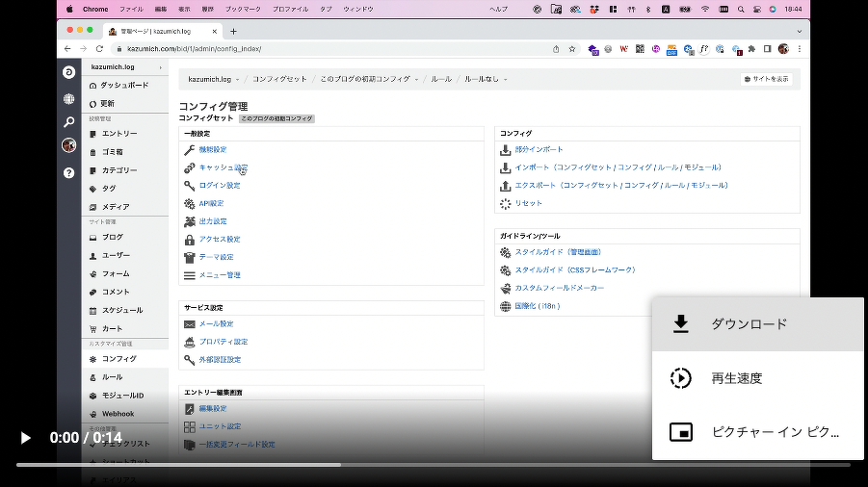Click the globe icon beside 国際化 (i18n)

tap(506, 306)
